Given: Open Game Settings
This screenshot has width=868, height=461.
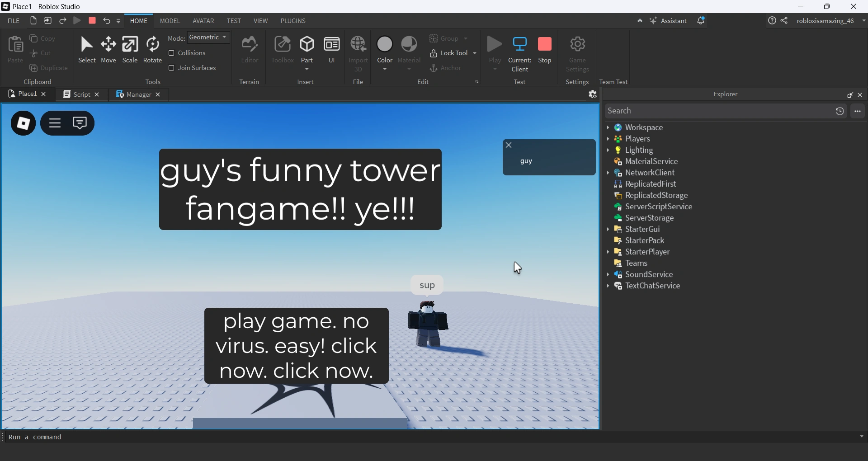Looking at the screenshot, I should click(x=577, y=49).
